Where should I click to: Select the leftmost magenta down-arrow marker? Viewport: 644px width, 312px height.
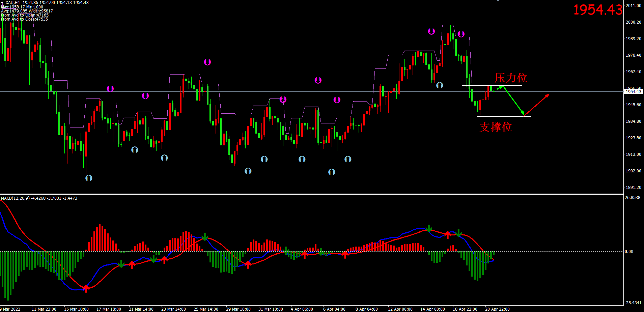[x=110, y=89]
